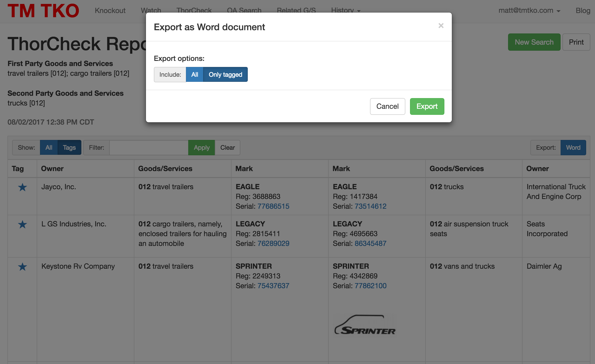Toggle star tag on L GS Industries row

[23, 224]
